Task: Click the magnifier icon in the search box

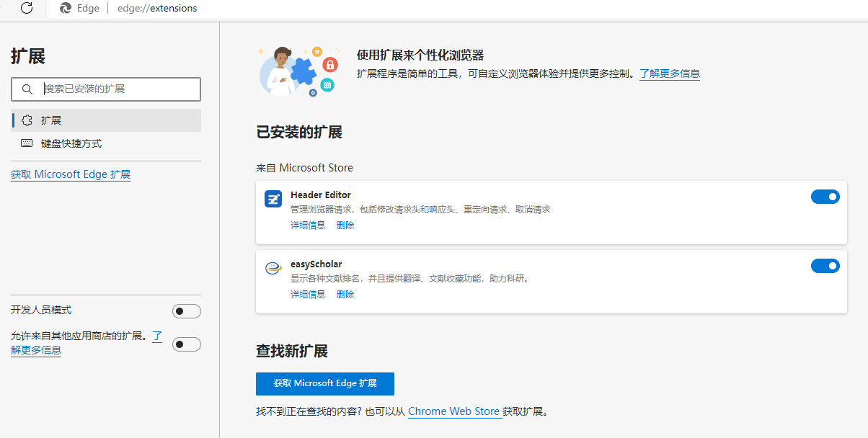Action: [x=27, y=89]
